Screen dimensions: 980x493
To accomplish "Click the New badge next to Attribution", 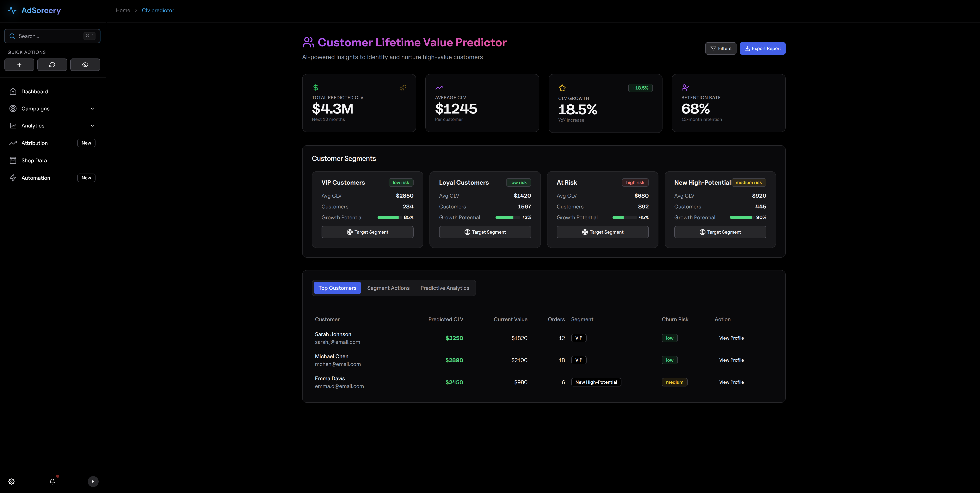I will 86,143.
